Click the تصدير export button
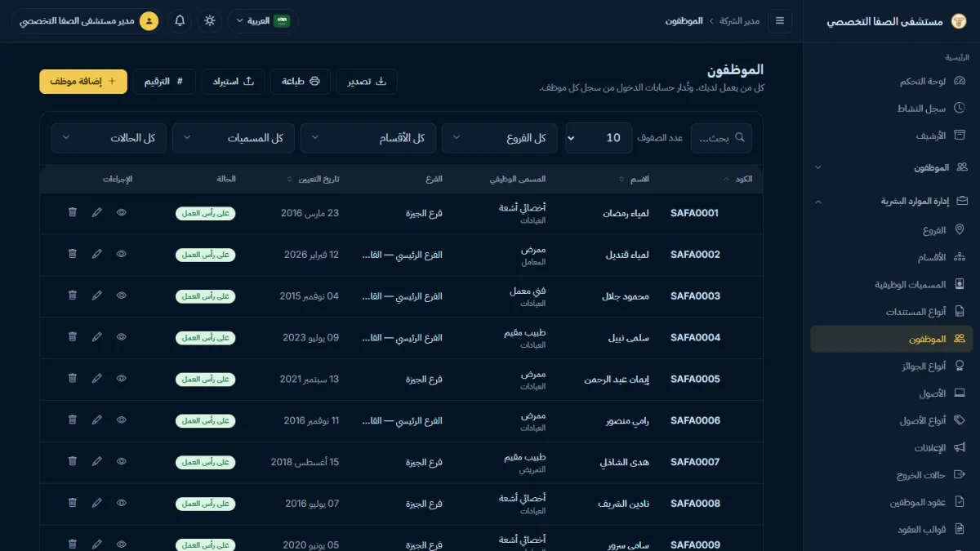The image size is (980, 551). (x=367, y=82)
